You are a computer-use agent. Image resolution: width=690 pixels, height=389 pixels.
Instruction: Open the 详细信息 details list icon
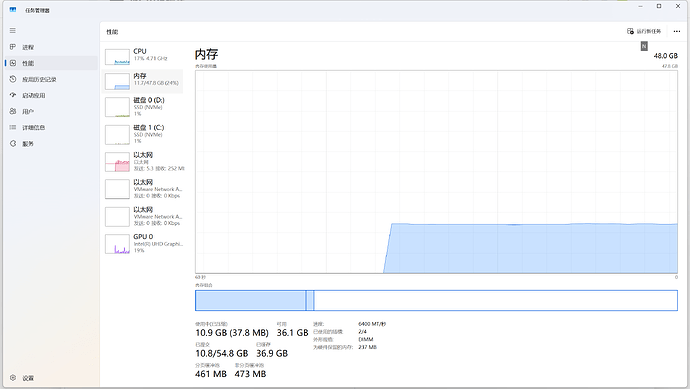click(13, 127)
